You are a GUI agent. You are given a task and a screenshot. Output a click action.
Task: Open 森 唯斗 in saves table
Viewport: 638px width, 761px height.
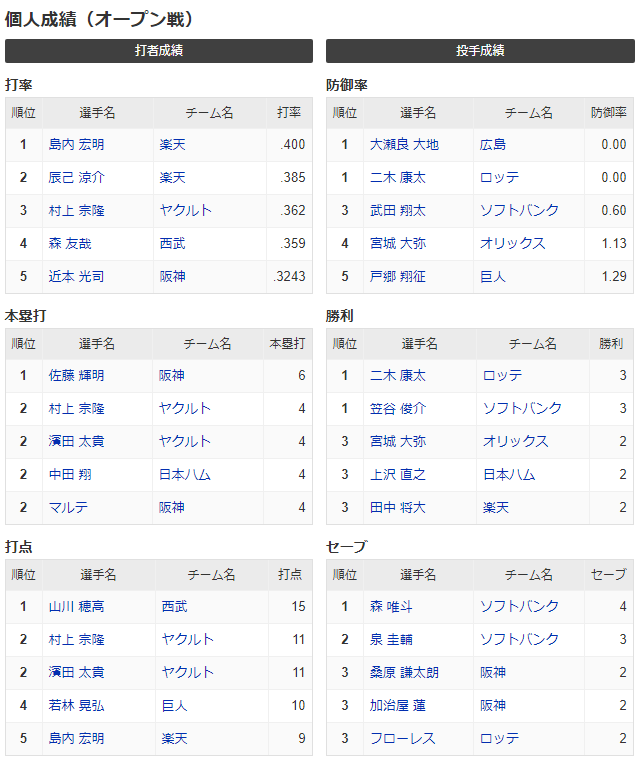(x=391, y=607)
